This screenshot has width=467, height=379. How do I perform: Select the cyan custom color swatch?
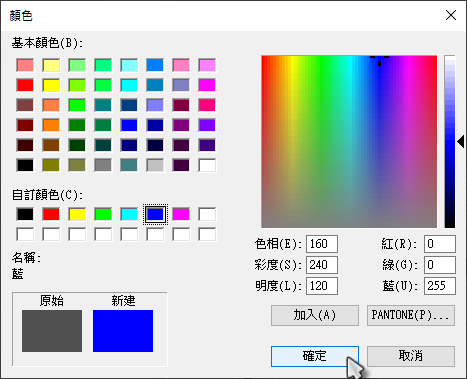129,214
